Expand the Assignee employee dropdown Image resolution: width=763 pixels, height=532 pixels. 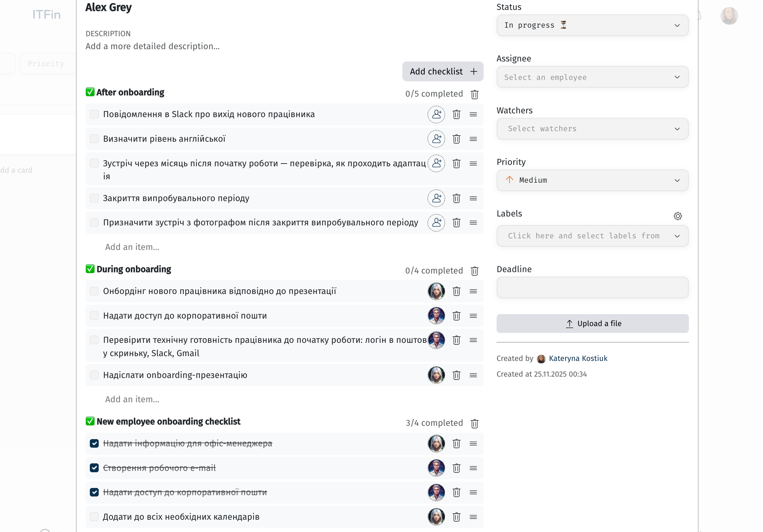click(x=592, y=77)
